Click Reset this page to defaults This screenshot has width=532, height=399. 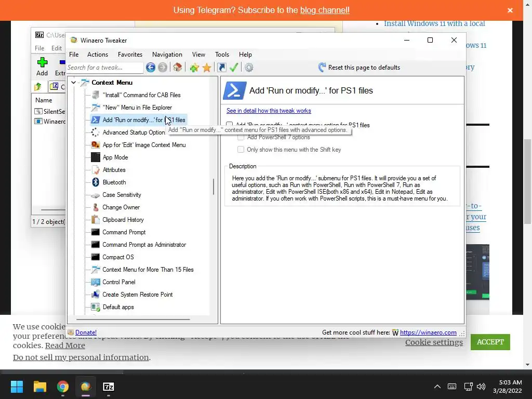[364, 67]
